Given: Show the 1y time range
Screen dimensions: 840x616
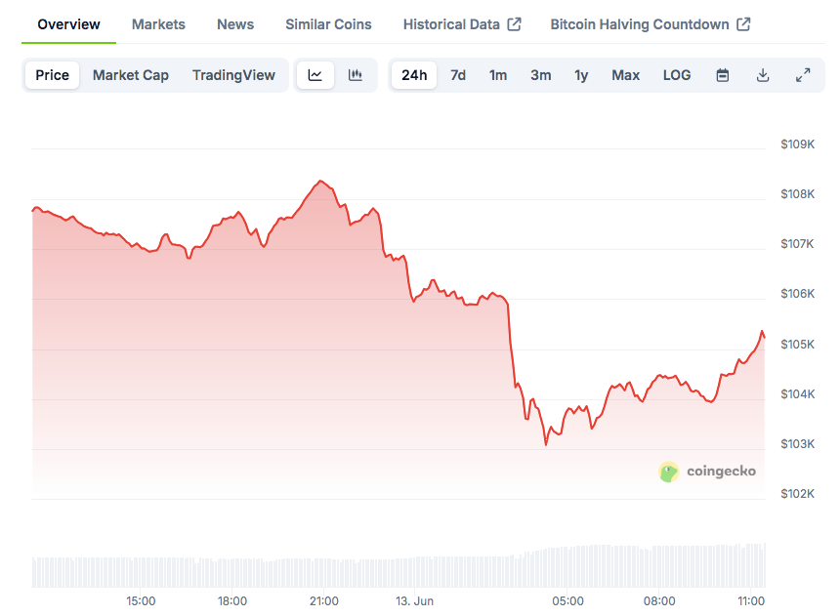Looking at the screenshot, I should (581, 75).
